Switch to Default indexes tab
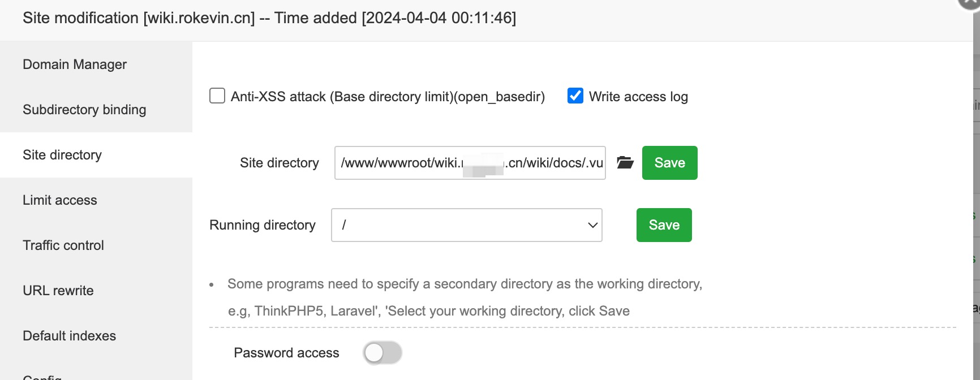Screen dimensions: 980x380 pyautogui.click(x=69, y=336)
